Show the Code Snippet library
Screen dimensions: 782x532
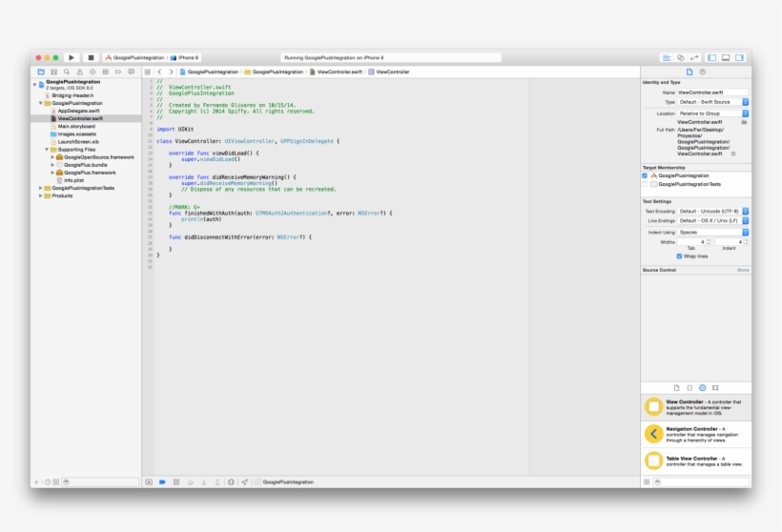point(689,387)
